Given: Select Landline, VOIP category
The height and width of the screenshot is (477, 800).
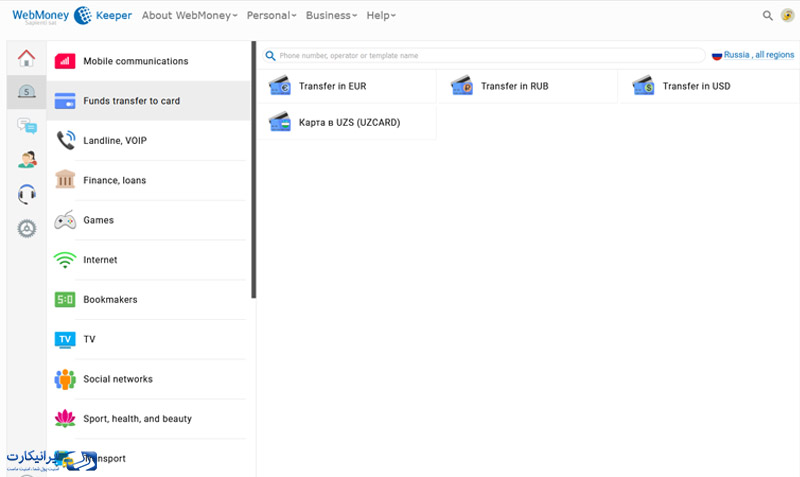Looking at the screenshot, I should pyautogui.click(x=148, y=140).
